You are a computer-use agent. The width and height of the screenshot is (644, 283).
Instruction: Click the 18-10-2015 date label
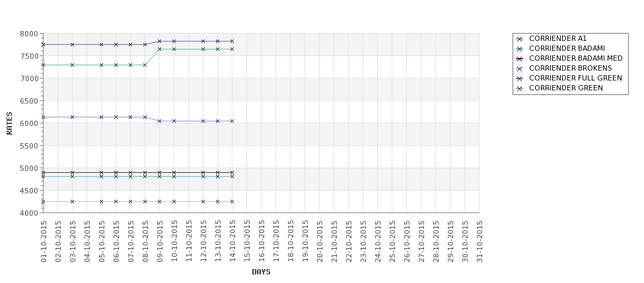tap(291, 241)
